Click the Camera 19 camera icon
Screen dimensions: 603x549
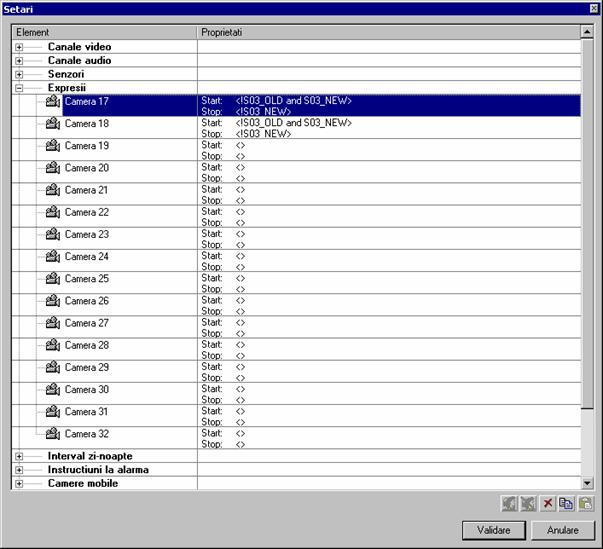point(53,146)
